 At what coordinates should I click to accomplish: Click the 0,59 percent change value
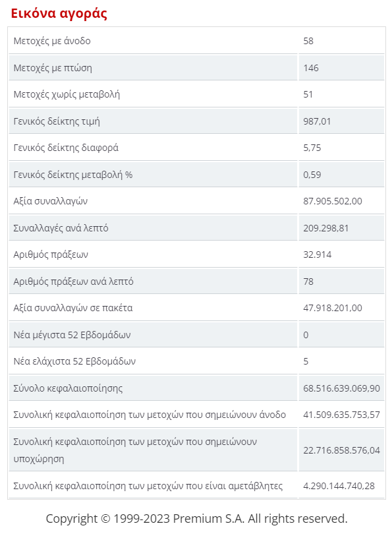tap(312, 175)
